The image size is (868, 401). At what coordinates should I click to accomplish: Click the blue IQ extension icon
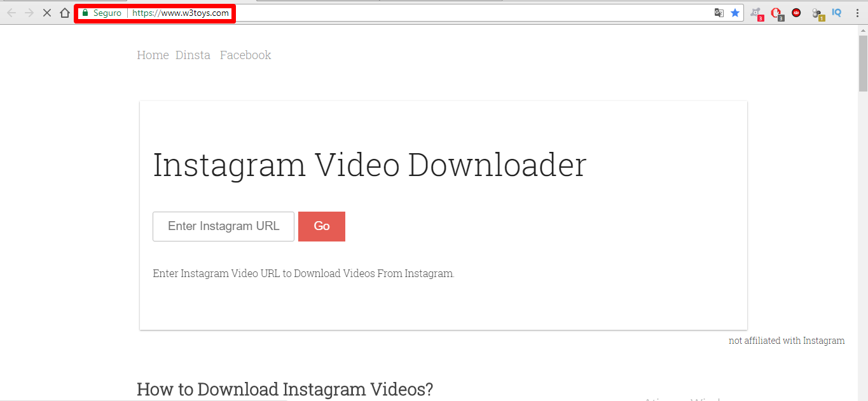[x=837, y=13]
